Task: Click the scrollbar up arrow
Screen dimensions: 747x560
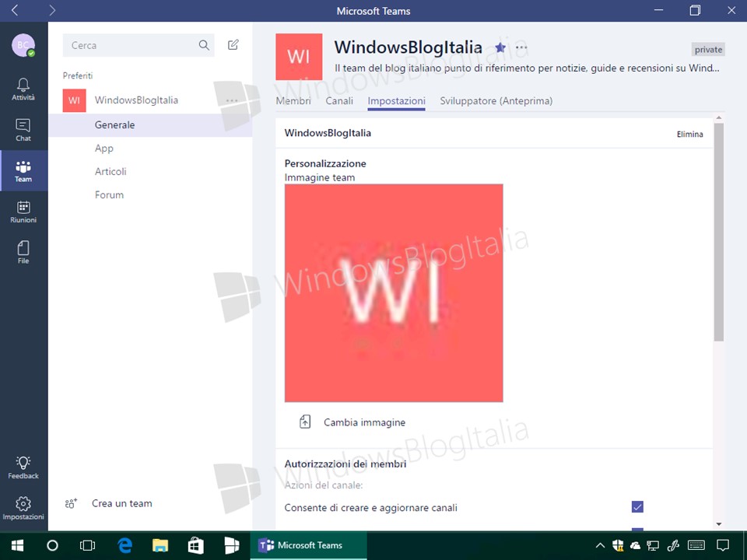Action: (x=719, y=117)
